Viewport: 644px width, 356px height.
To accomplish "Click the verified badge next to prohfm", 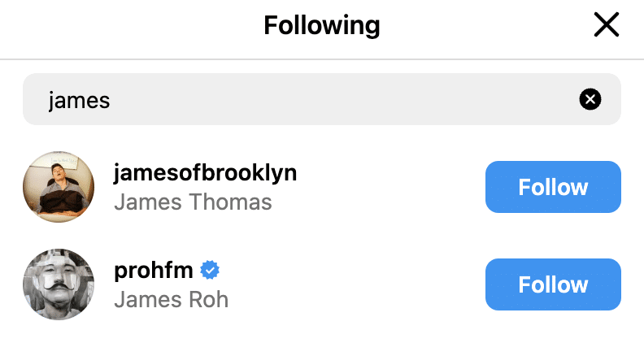I will pyautogui.click(x=211, y=270).
